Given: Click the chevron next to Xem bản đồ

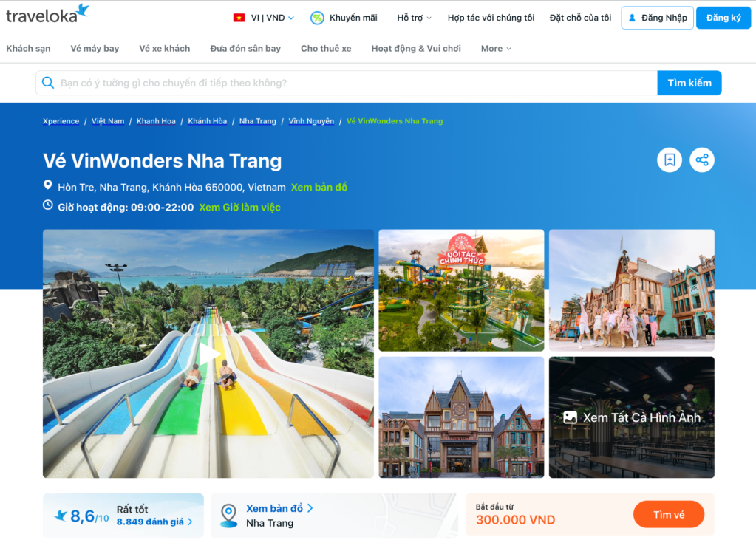Looking at the screenshot, I should click(310, 508).
